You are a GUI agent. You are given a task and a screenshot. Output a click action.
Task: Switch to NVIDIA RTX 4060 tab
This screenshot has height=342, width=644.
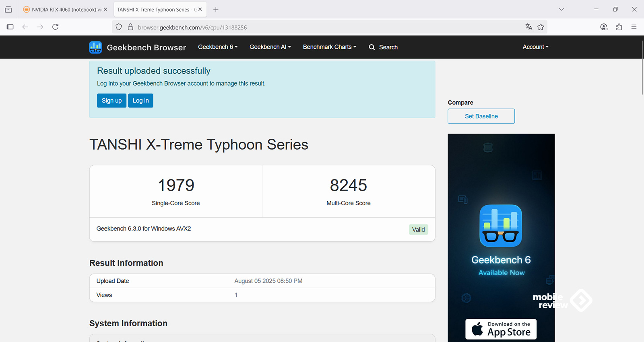[x=62, y=10]
